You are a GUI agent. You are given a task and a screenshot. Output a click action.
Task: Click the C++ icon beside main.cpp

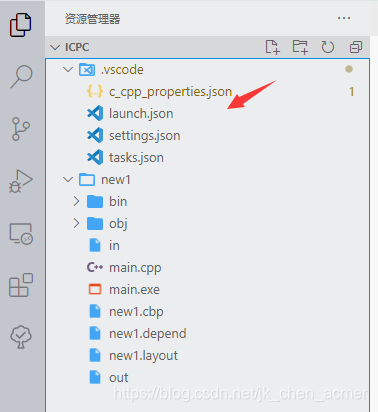tap(95, 267)
